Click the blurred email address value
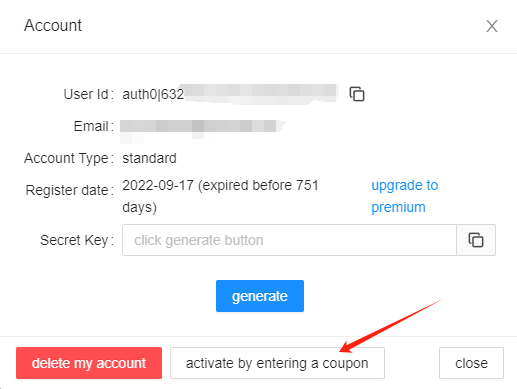 pos(203,128)
